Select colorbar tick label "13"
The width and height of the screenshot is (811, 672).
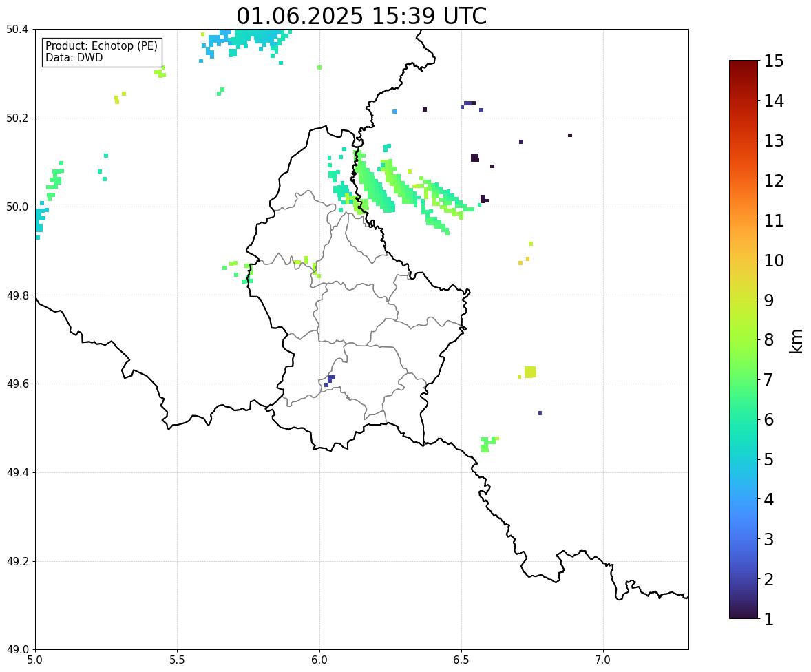[x=774, y=140]
